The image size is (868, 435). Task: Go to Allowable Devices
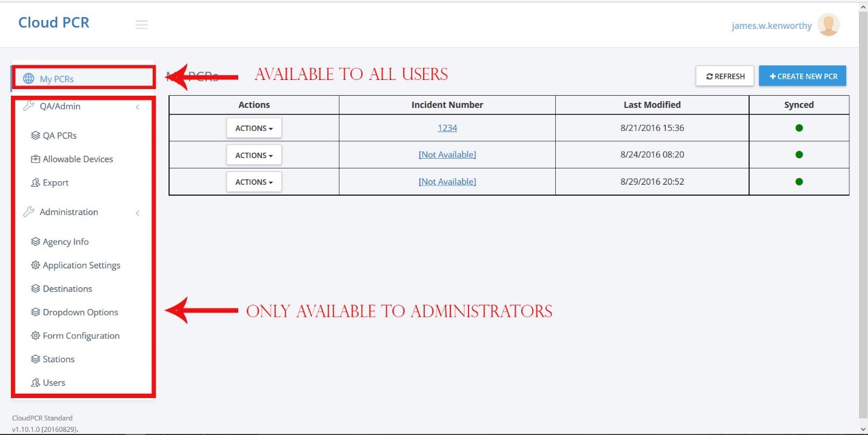78,159
